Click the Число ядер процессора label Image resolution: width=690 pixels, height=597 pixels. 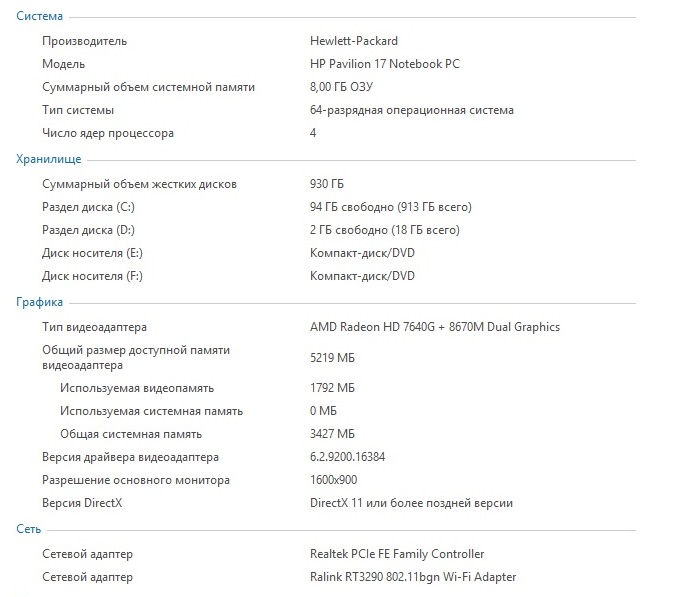click(108, 133)
